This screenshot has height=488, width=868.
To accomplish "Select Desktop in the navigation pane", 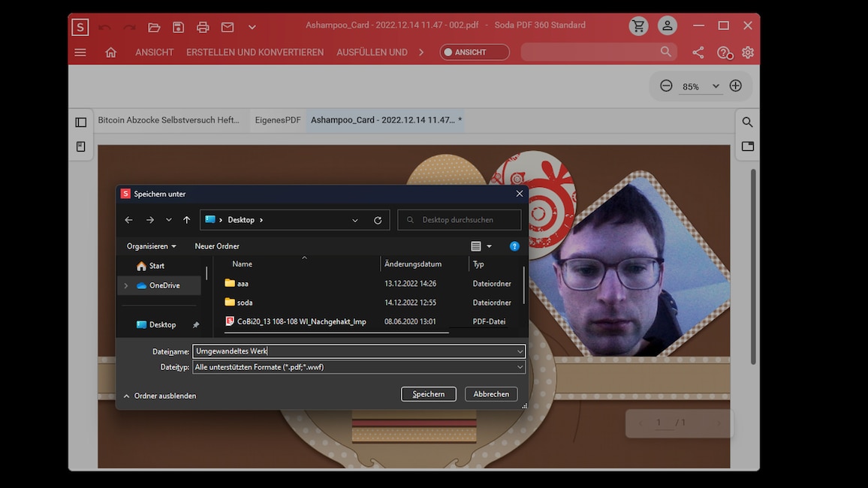I will pos(161,325).
